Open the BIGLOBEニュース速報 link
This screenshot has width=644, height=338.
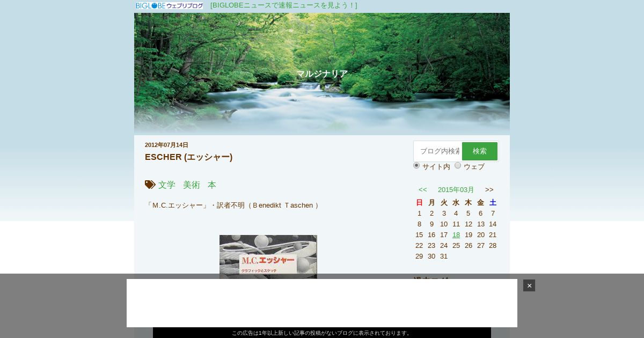pyautogui.click(x=283, y=5)
